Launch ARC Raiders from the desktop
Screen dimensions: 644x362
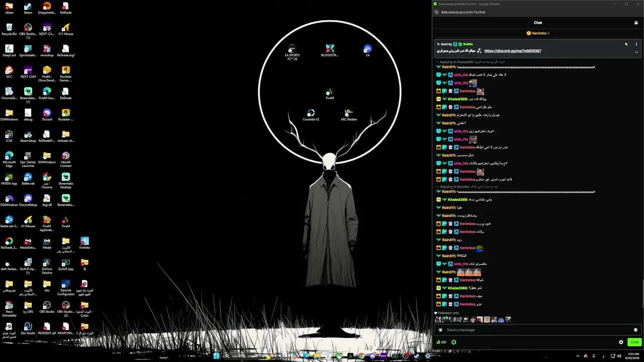click(349, 115)
